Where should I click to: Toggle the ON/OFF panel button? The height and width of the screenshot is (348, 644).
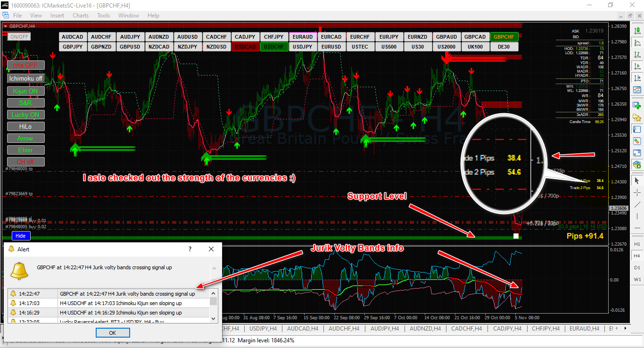pyautogui.click(x=19, y=37)
